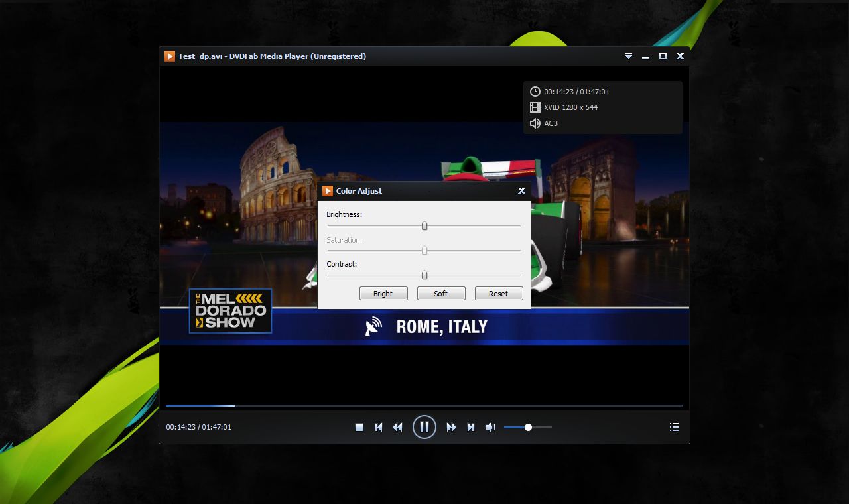Click the Brightness slider handle
Screen dimensions: 849x504
(424, 226)
